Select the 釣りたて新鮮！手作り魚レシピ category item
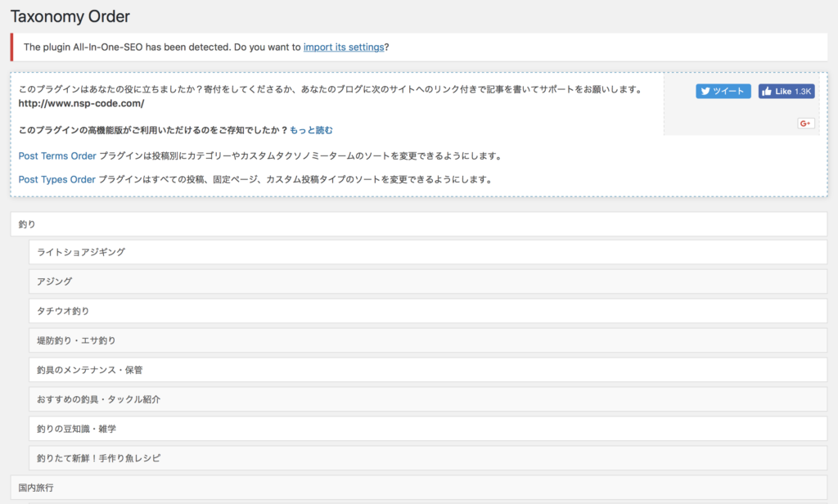Viewport: 838px width, 504px height. tap(427, 458)
